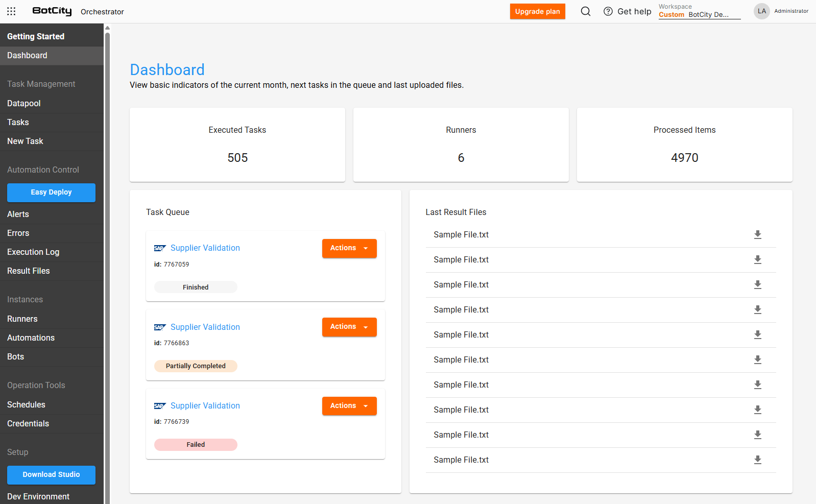Viewport: 816px width, 504px height.
Task: Open Errors in sidebar
Action: 52,233
